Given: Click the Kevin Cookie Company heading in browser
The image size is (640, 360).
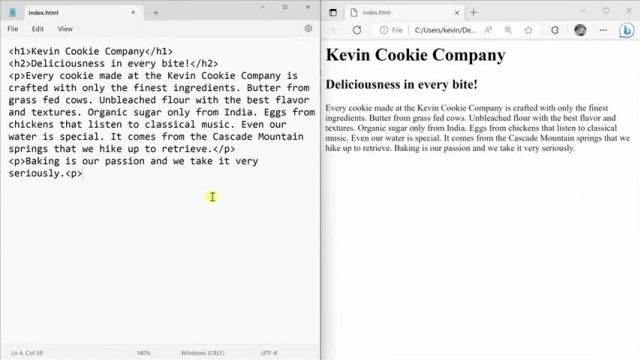Looking at the screenshot, I should pos(416,55).
